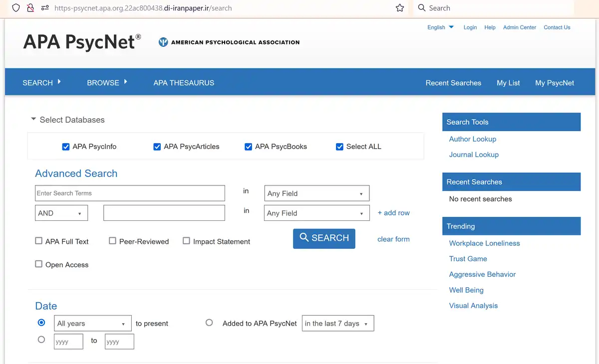Open the in the last 7 days dropdown
This screenshot has width=599, height=364.
pos(337,323)
